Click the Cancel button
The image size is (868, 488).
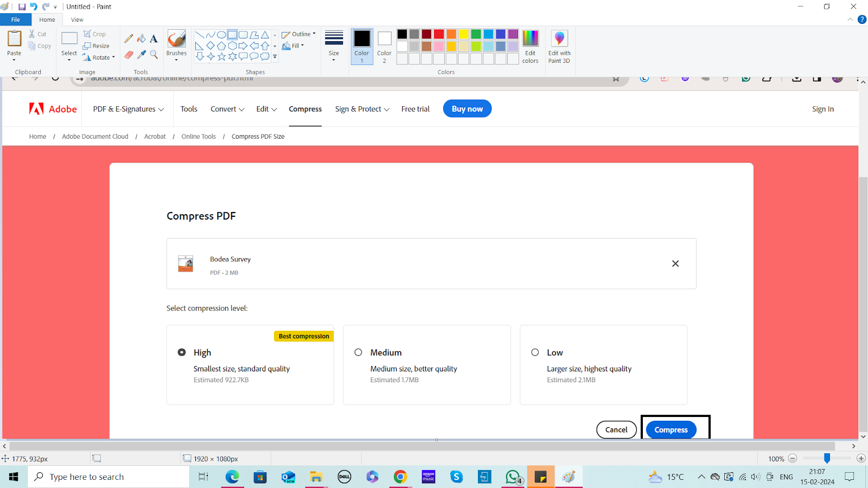pos(616,429)
